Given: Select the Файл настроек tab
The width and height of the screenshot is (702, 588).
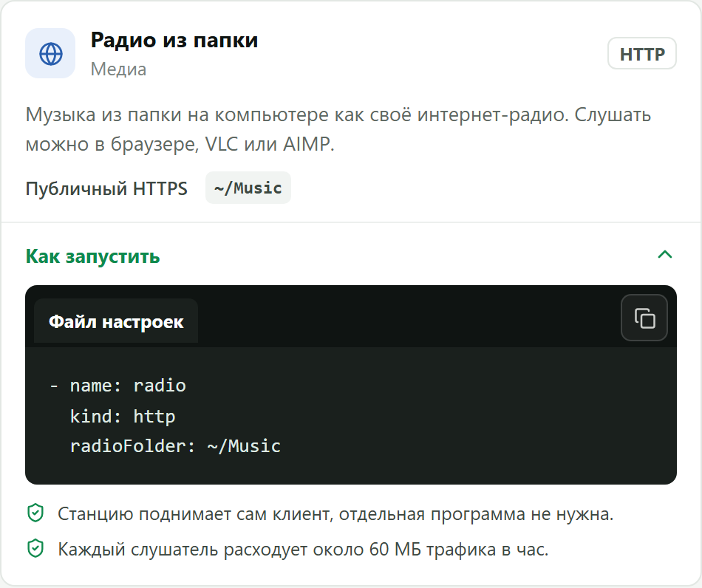Looking at the screenshot, I should pyautogui.click(x=116, y=321).
